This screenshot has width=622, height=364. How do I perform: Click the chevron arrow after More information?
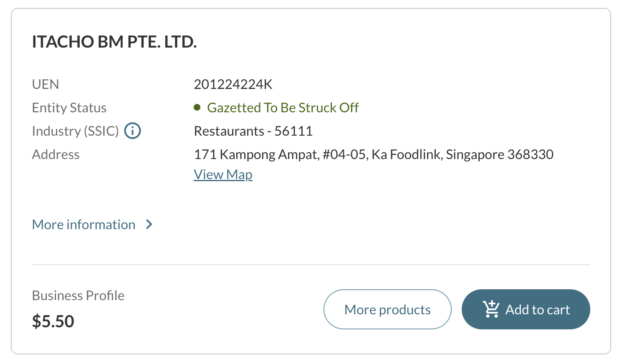(149, 225)
